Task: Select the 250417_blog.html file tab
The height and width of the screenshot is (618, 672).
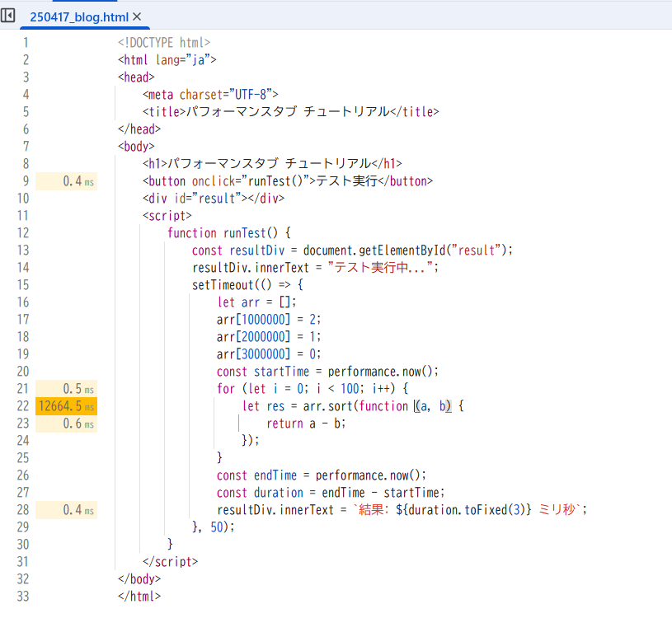Action: click(78, 16)
